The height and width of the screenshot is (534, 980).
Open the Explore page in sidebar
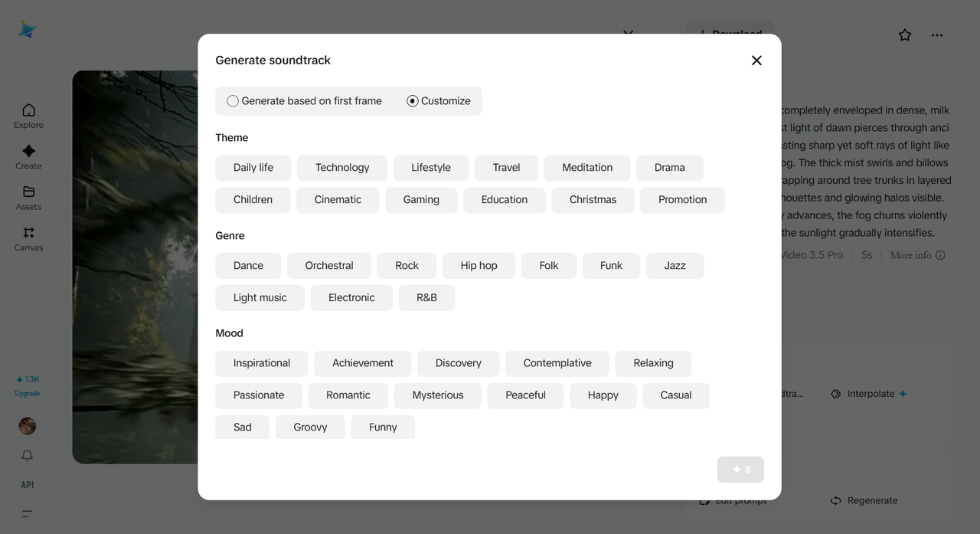coord(28,116)
